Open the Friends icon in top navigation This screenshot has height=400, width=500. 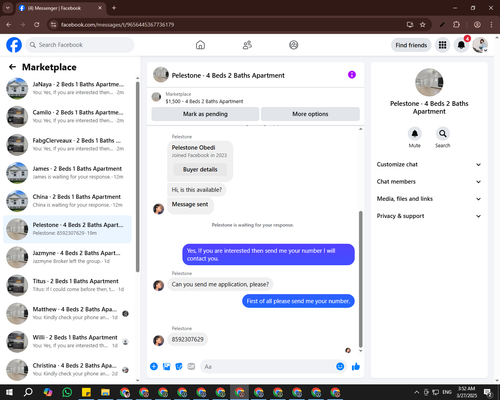(247, 45)
